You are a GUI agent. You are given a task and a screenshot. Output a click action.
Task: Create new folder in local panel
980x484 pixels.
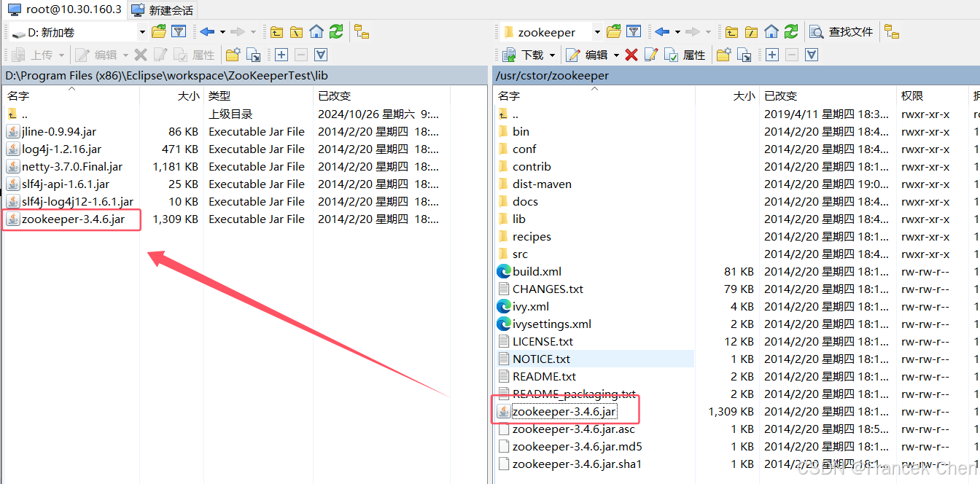233,55
